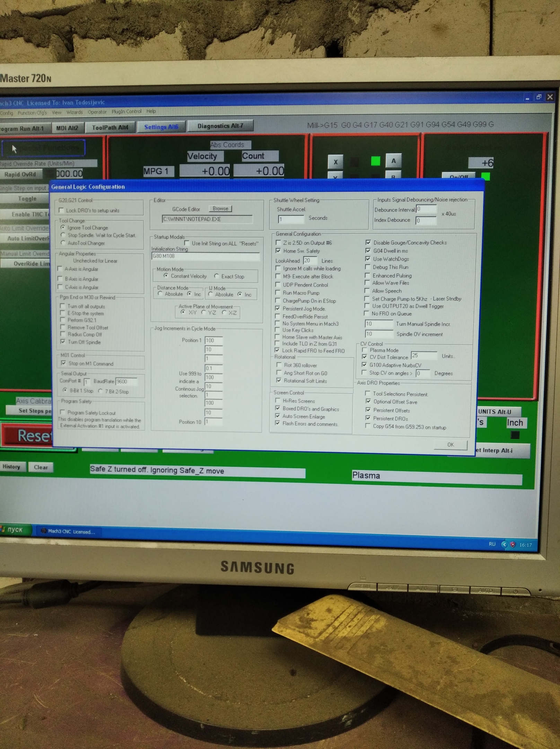Toggle Use WatchDogs checkbox
This screenshot has height=749, width=560.
pos(368,259)
